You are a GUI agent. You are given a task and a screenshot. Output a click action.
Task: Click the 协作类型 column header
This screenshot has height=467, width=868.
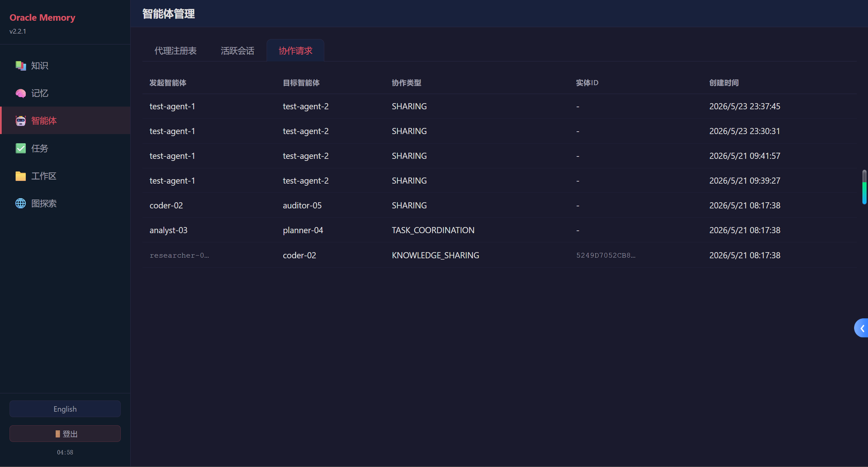click(406, 83)
